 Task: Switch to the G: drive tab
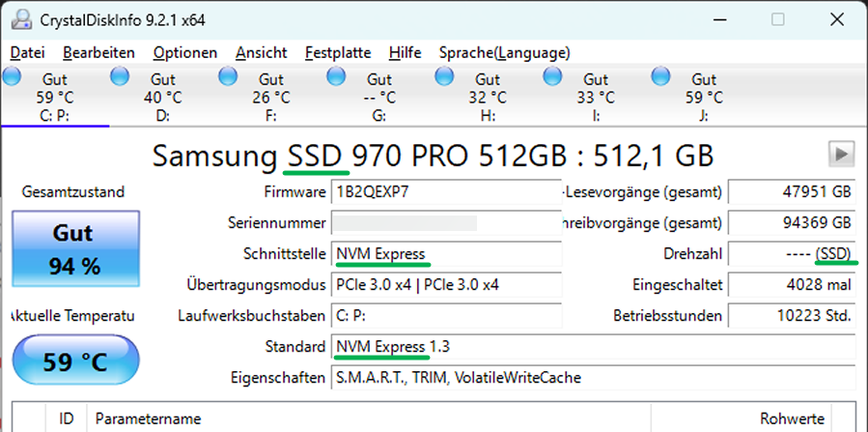click(x=379, y=98)
